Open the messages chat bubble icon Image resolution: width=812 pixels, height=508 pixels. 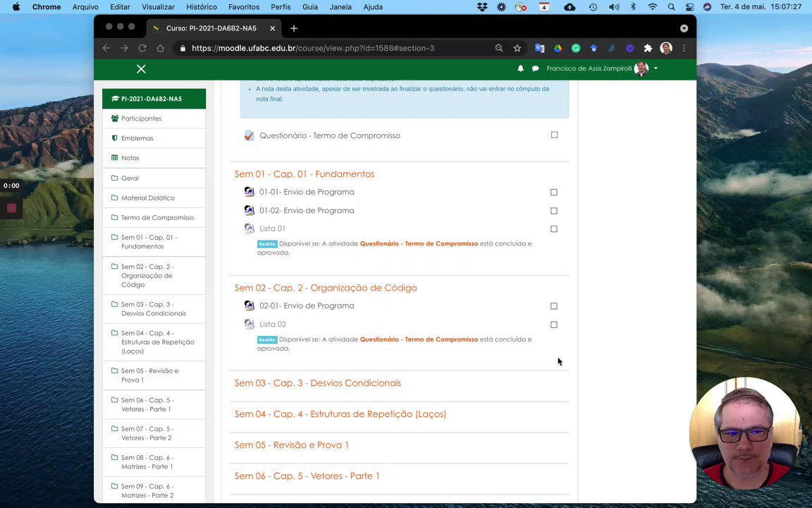535,68
